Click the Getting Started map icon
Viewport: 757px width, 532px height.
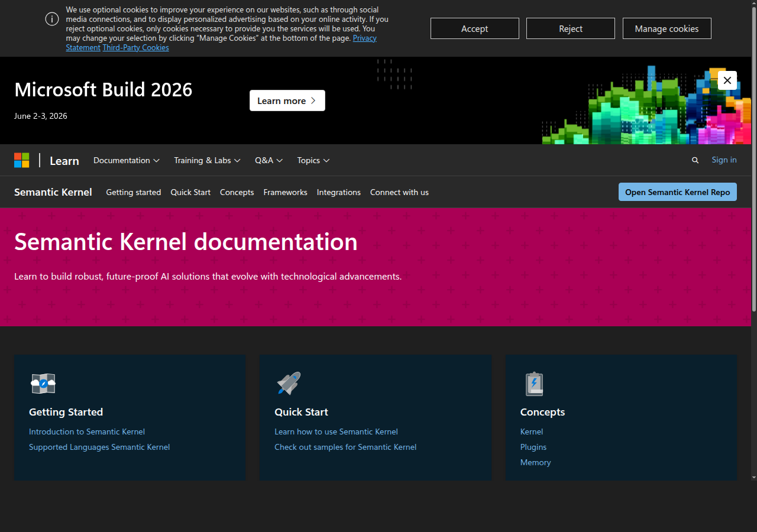pos(43,384)
